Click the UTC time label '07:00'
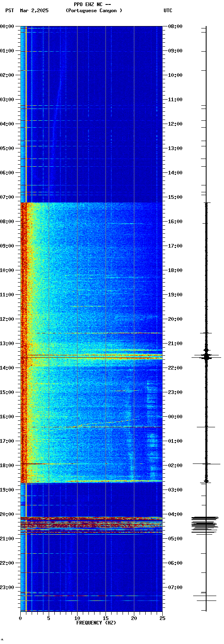 click(x=175, y=587)
